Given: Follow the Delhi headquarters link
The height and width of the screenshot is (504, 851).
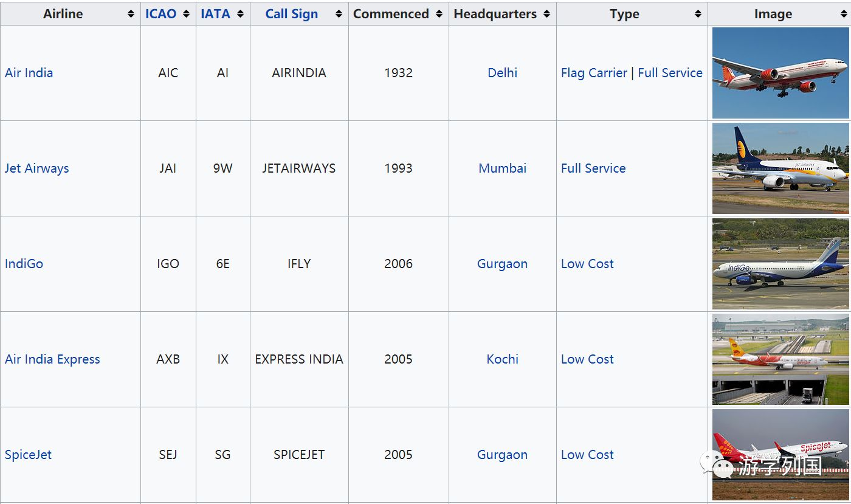Looking at the screenshot, I should pyautogui.click(x=502, y=73).
